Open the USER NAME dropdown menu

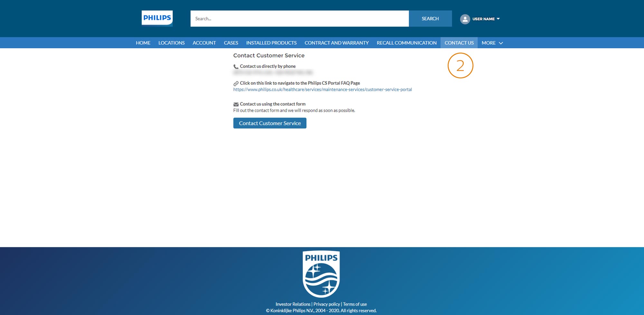tap(486, 19)
